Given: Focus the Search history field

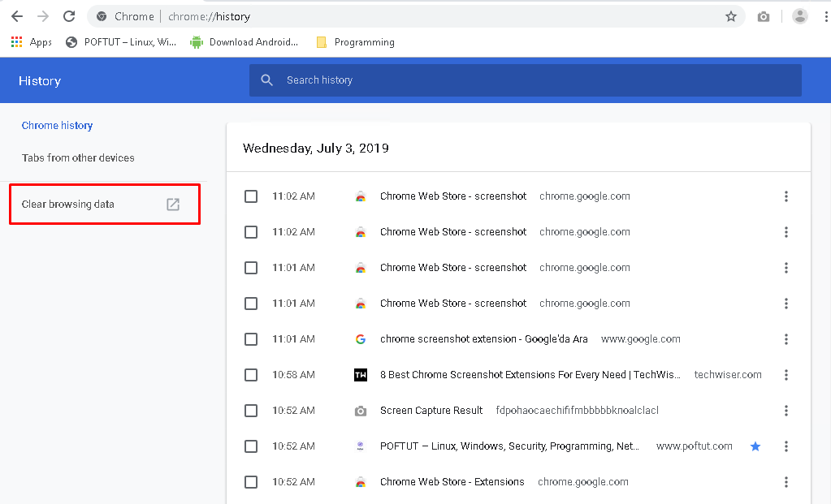Looking at the screenshot, I should [x=526, y=80].
